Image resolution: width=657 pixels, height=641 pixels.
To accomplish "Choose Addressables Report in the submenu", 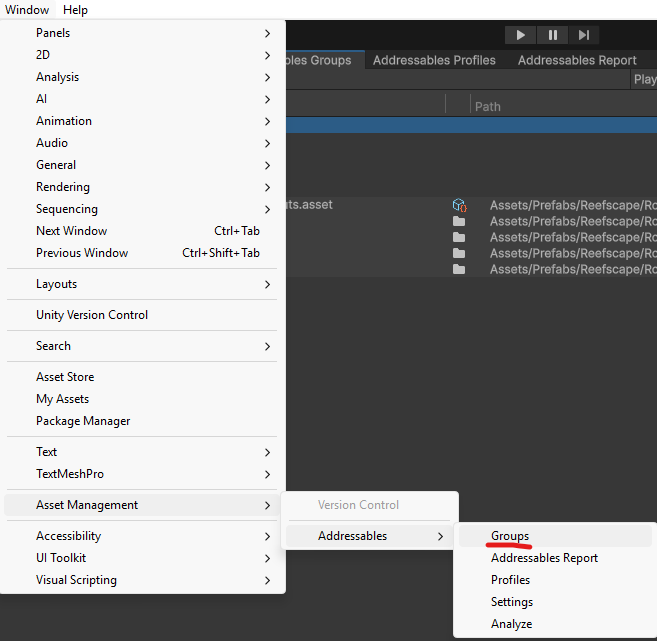I will coord(544,558).
